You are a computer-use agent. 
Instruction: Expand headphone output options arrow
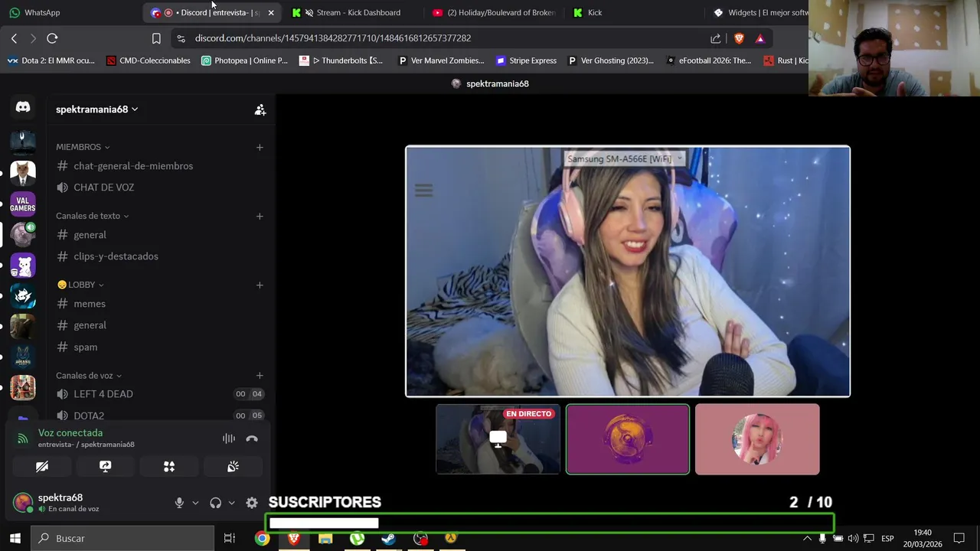coord(231,503)
